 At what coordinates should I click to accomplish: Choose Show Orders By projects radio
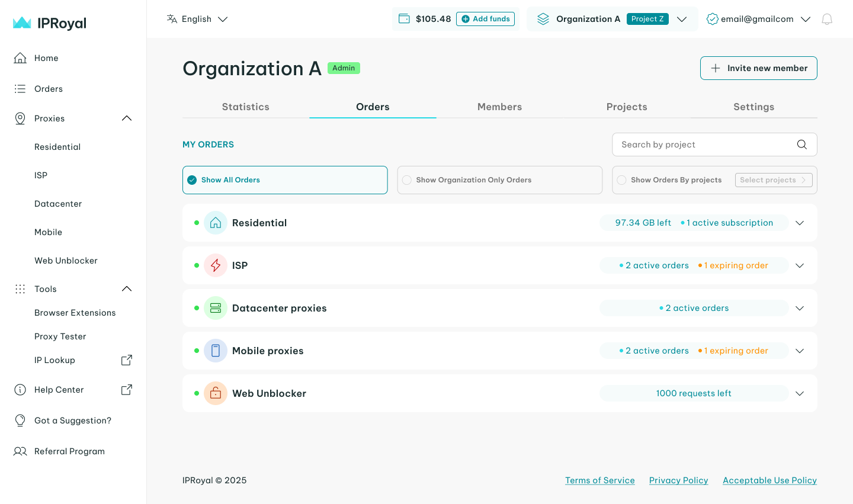click(621, 180)
